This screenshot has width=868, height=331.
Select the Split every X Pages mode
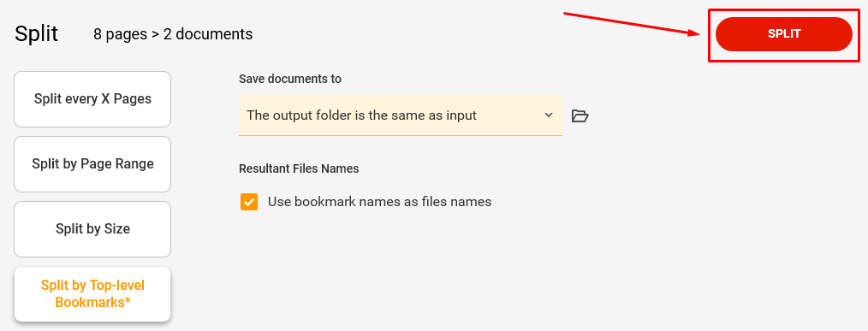pos(92,99)
